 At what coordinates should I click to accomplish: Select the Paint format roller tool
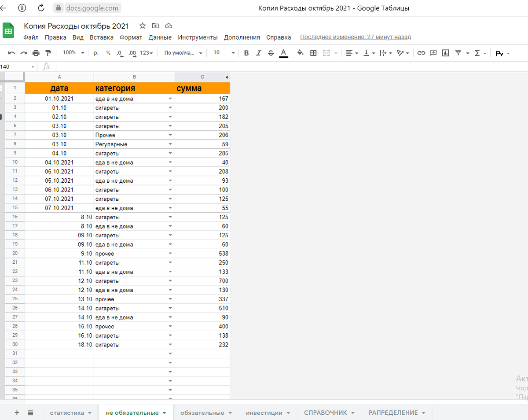point(48,53)
